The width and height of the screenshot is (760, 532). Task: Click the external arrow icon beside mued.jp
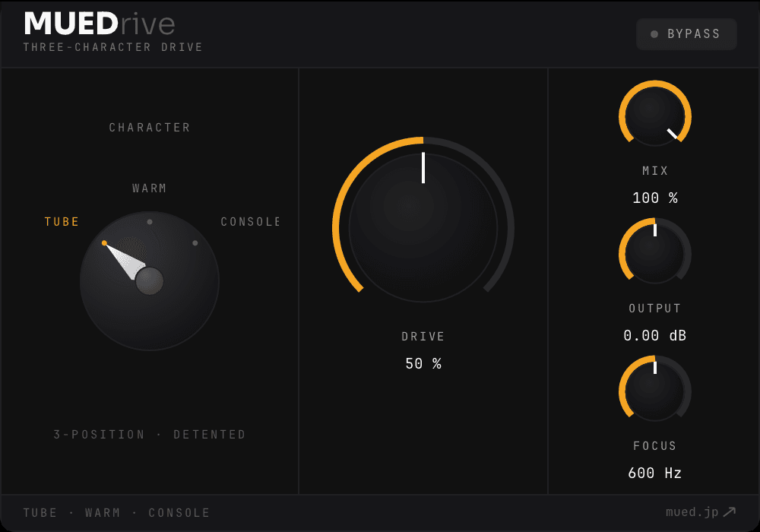point(730,512)
